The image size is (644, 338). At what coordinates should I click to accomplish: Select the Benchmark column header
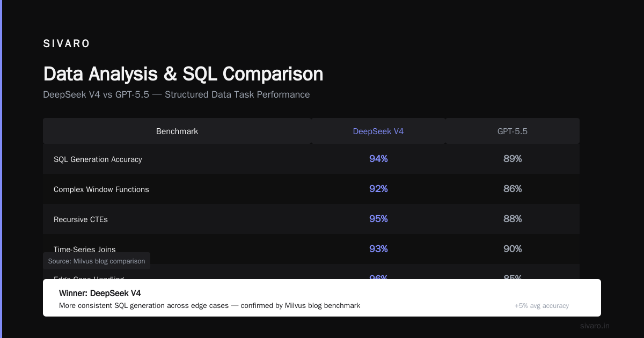coord(177,131)
